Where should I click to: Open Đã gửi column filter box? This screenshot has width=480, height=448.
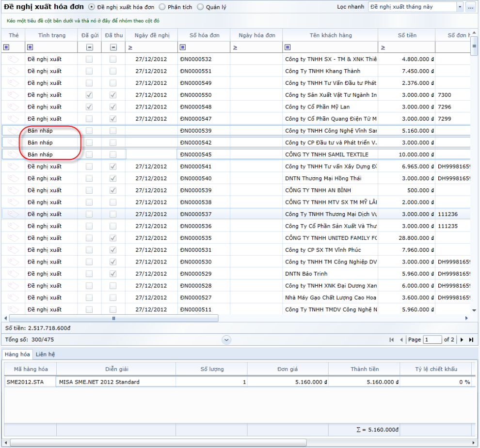pos(90,47)
